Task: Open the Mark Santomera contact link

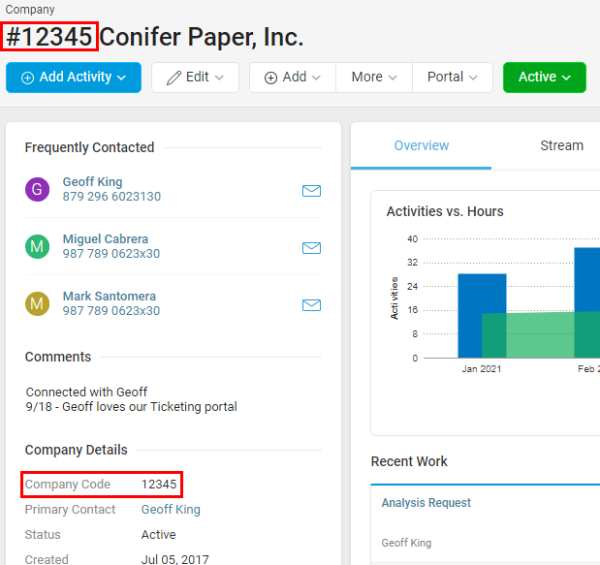Action: (109, 296)
